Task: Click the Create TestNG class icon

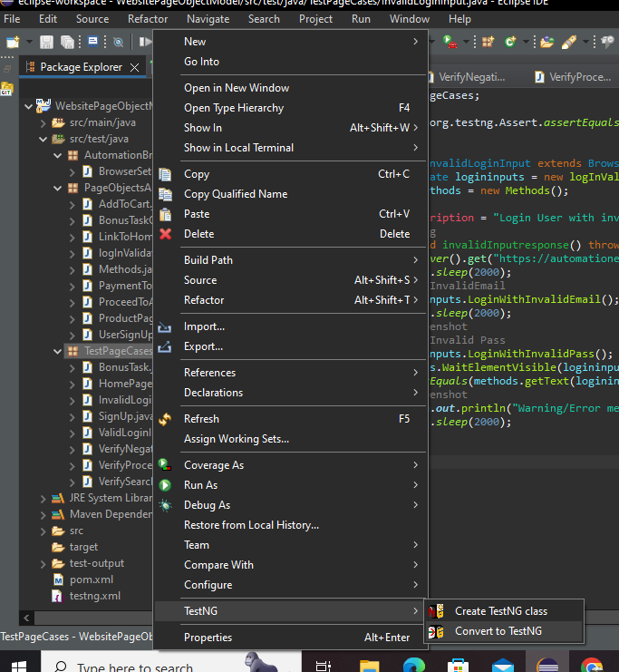Action: pos(437,611)
